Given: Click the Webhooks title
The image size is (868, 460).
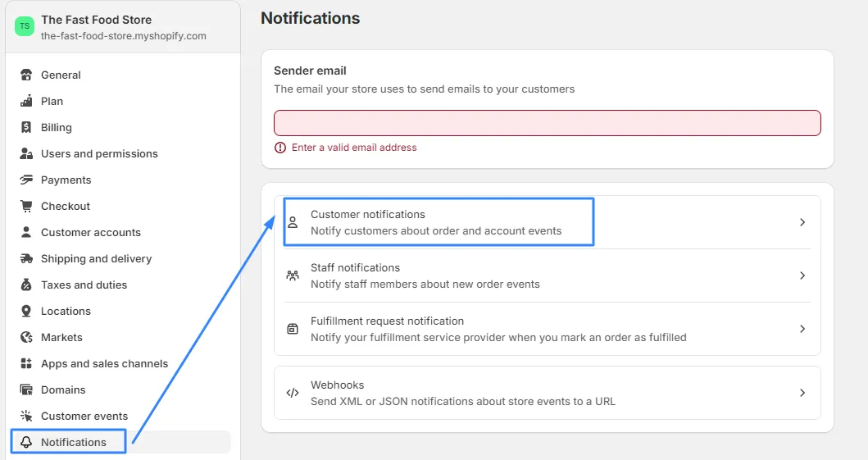Looking at the screenshot, I should [x=337, y=385].
